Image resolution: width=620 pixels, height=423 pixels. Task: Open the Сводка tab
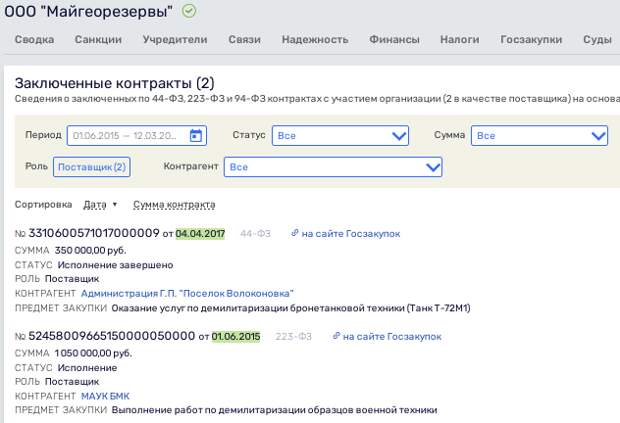34,40
